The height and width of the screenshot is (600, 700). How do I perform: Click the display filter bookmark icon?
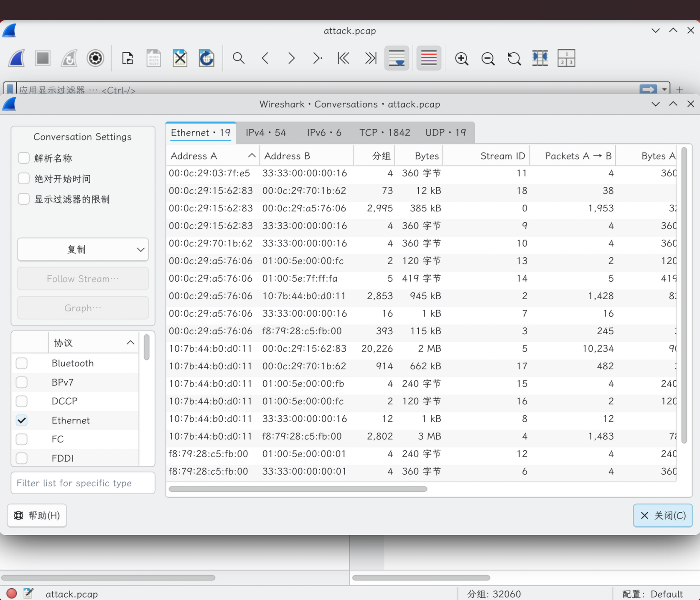coord(10,89)
